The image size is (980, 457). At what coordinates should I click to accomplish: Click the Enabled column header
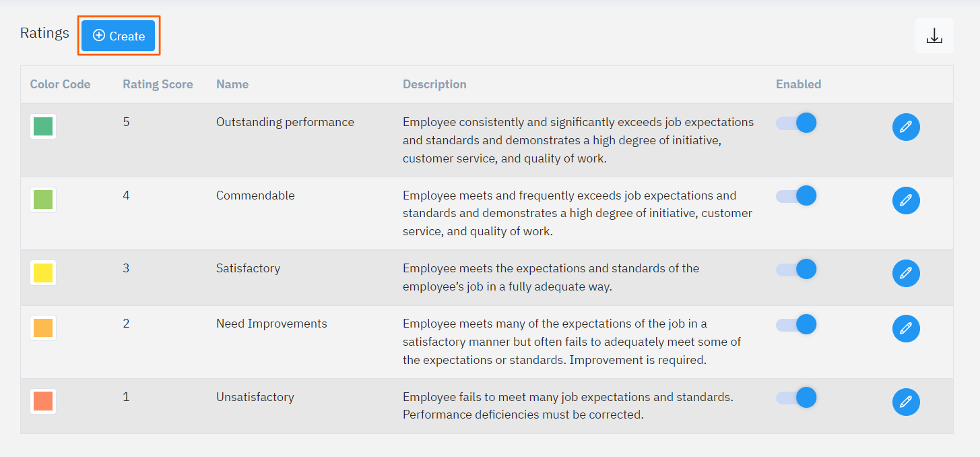tap(798, 84)
